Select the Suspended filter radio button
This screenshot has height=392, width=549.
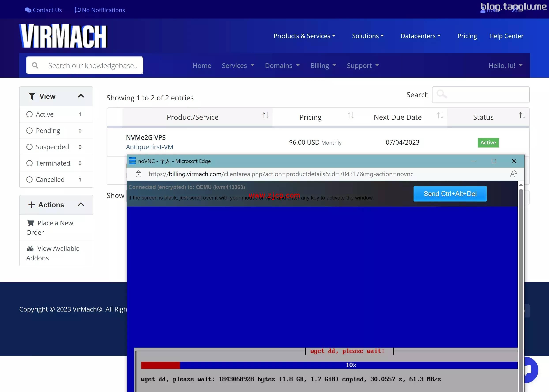(30, 147)
